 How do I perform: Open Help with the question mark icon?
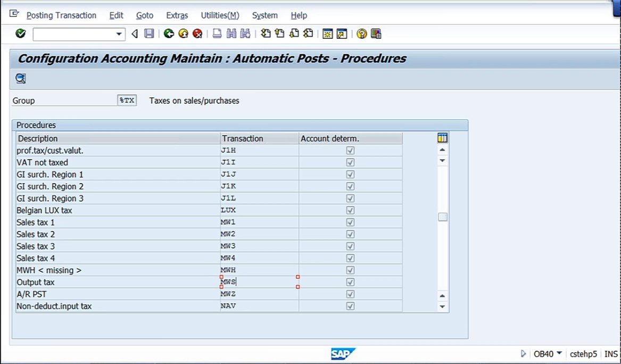click(x=362, y=34)
